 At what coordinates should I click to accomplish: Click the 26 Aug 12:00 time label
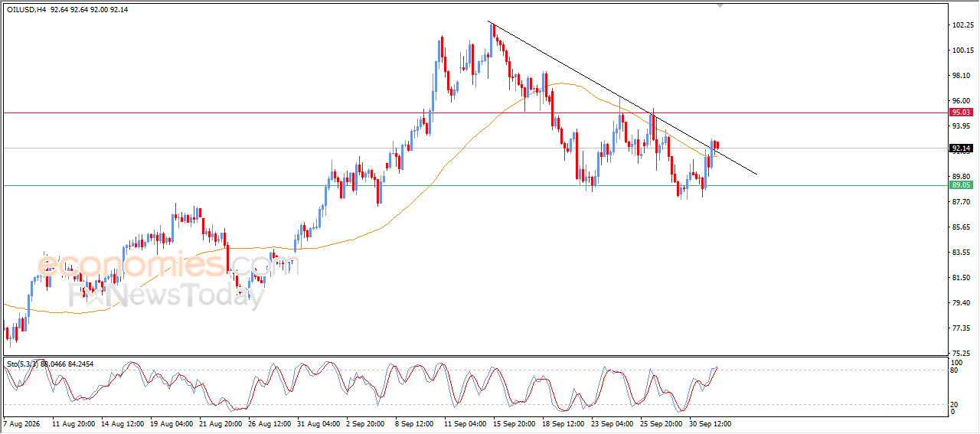[x=269, y=423]
